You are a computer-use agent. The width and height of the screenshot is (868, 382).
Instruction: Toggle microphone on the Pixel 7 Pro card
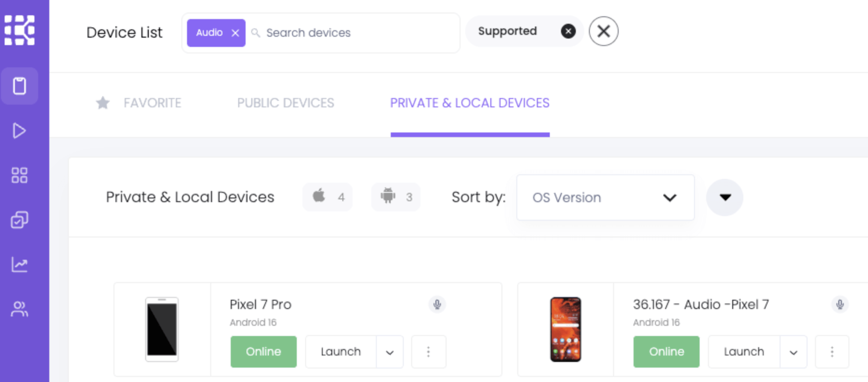[437, 305]
